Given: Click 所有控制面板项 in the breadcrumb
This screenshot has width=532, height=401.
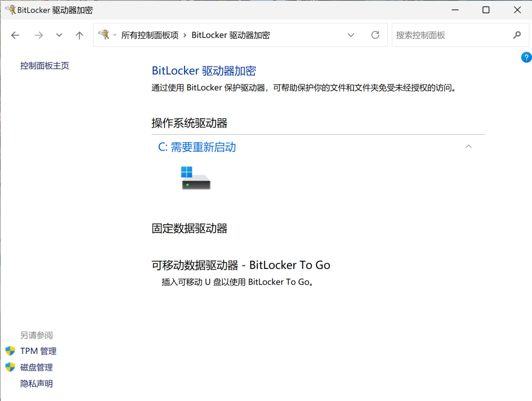Looking at the screenshot, I should (150, 35).
